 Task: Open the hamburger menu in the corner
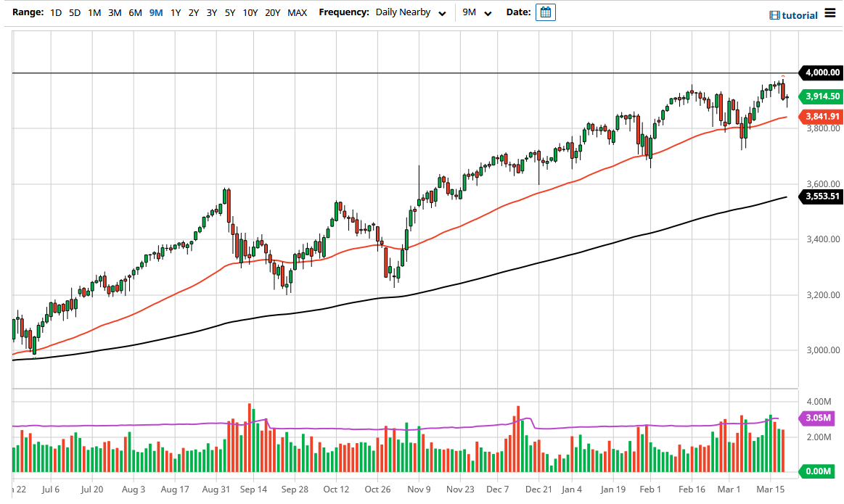(829, 13)
